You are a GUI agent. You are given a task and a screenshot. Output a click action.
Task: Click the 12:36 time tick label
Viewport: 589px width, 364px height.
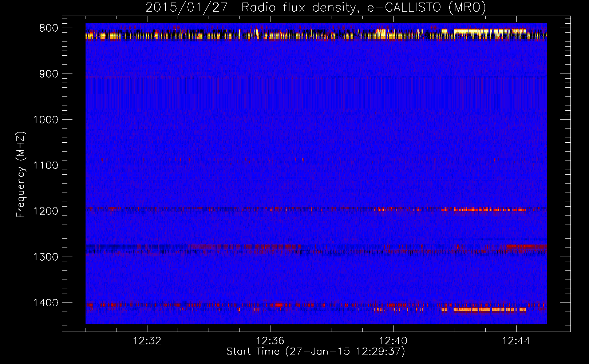click(x=270, y=341)
